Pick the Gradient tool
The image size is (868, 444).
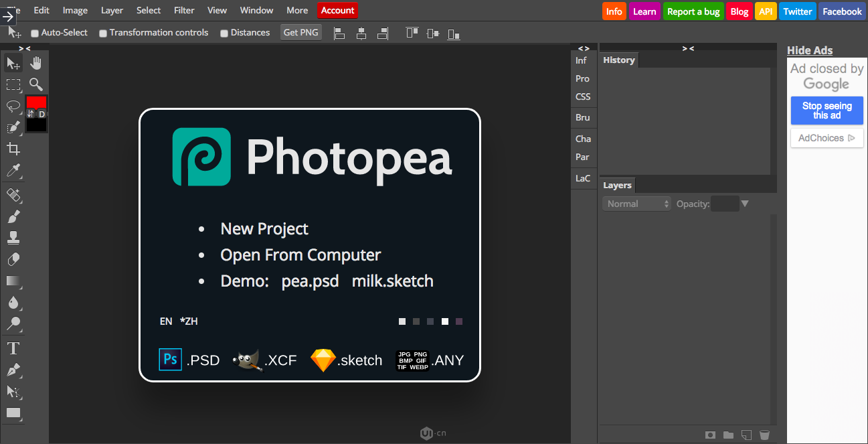[x=13, y=281]
